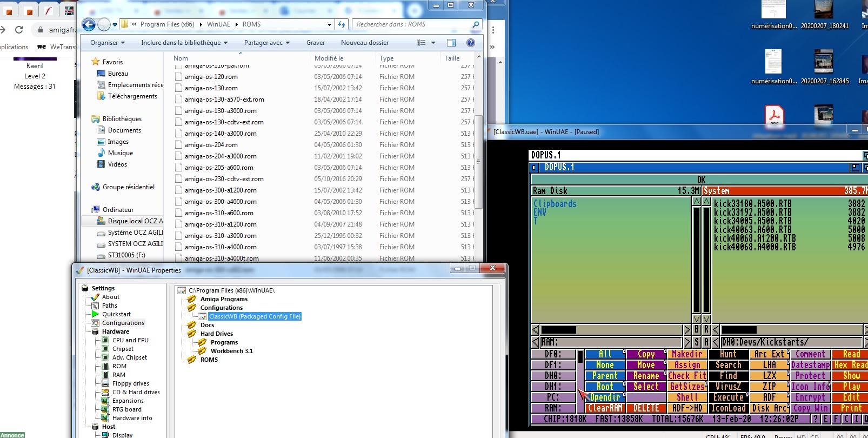This screenshot has width=868, height=438.
Task: Open the address bar history dropdown arrow
Action: pyautogui.click(x=329, y=24)
